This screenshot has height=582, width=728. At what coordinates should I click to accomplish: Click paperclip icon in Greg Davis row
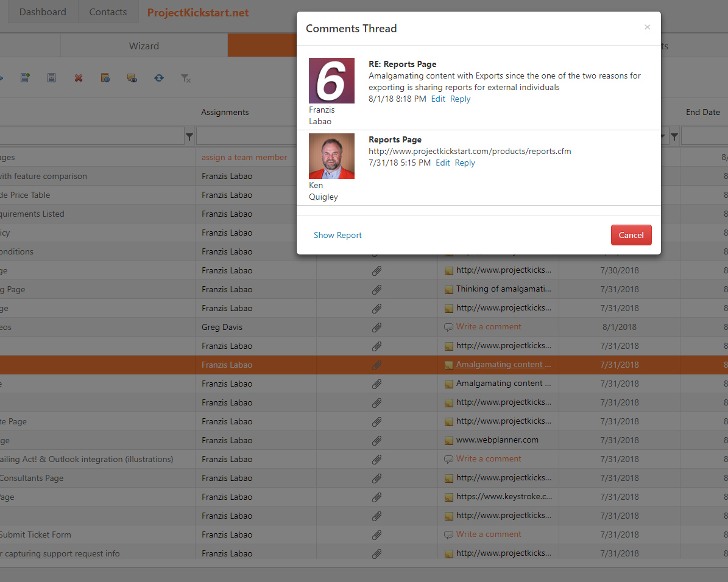pyautogui.click(x=377, y=327)
